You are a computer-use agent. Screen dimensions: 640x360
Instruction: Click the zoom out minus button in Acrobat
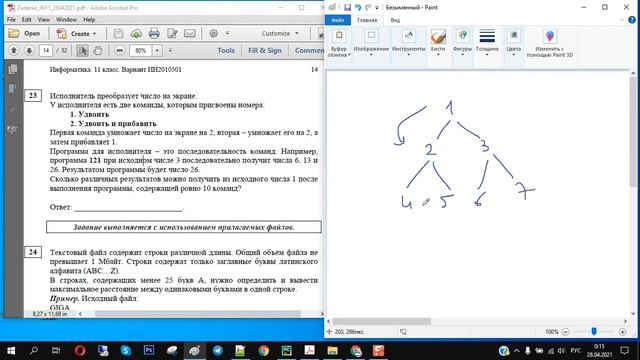point(120,51)
